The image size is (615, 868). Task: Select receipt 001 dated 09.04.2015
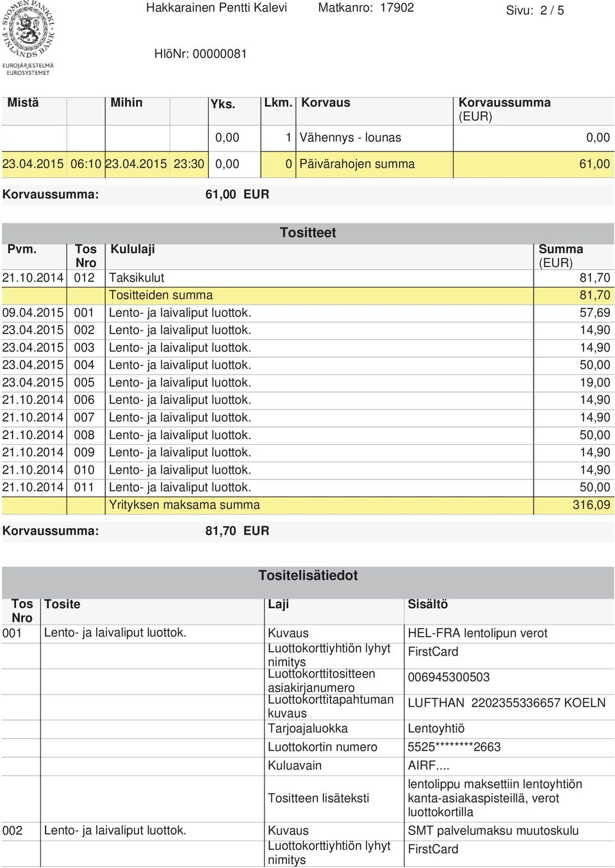pos(307,313)
